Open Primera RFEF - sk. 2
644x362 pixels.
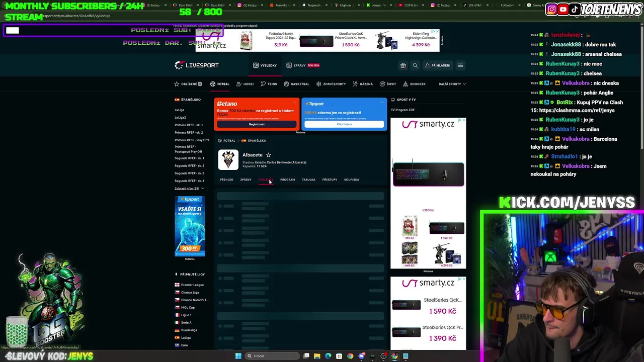pos(189,132)
